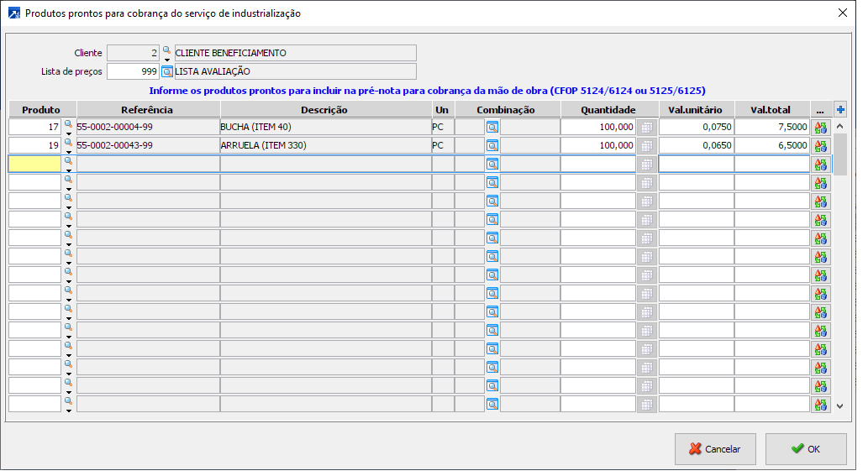Click product code field 19
Screen dimensions: 868x476
tap(35, 145)
